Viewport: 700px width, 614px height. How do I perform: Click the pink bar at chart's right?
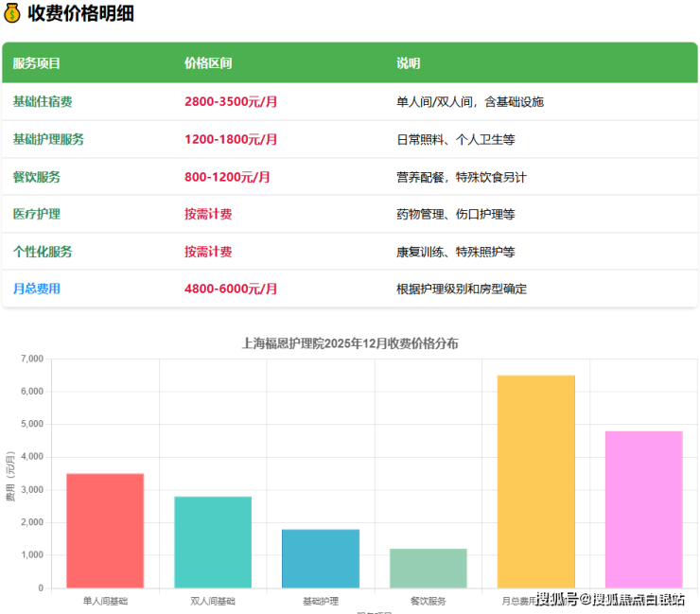(x=643, y=509)
